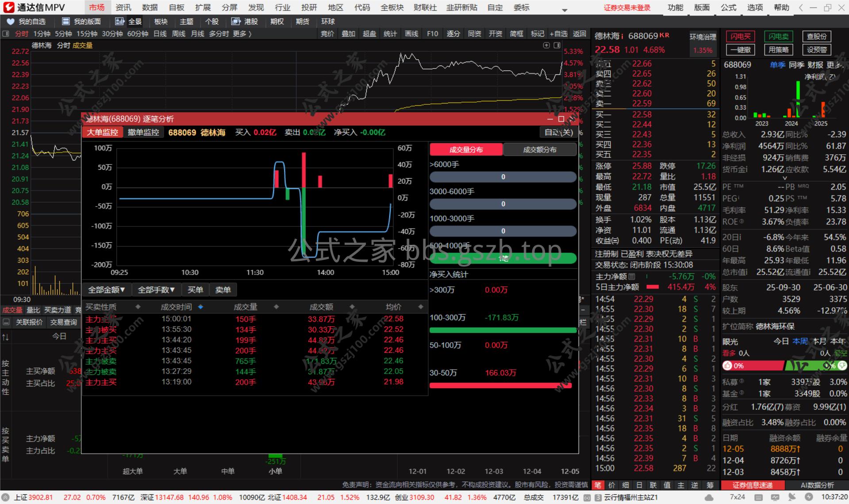Open the F10 company info

(x=432, y=34)
